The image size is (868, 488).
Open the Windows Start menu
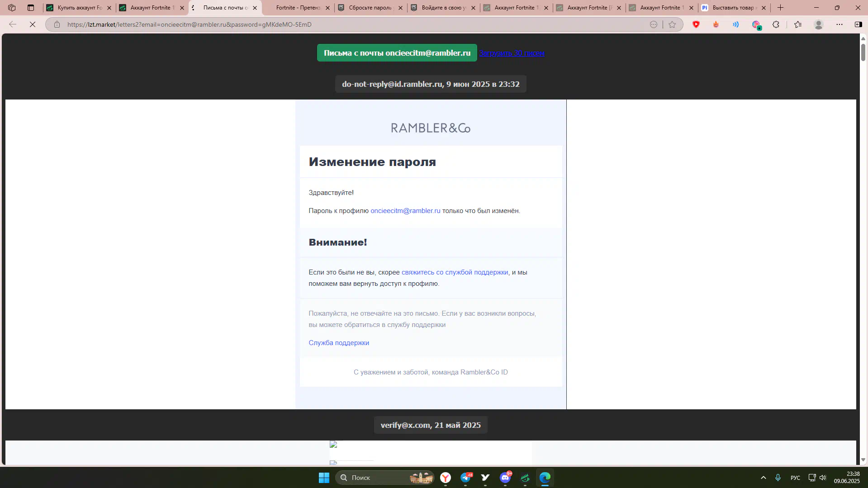pos(324,478)
